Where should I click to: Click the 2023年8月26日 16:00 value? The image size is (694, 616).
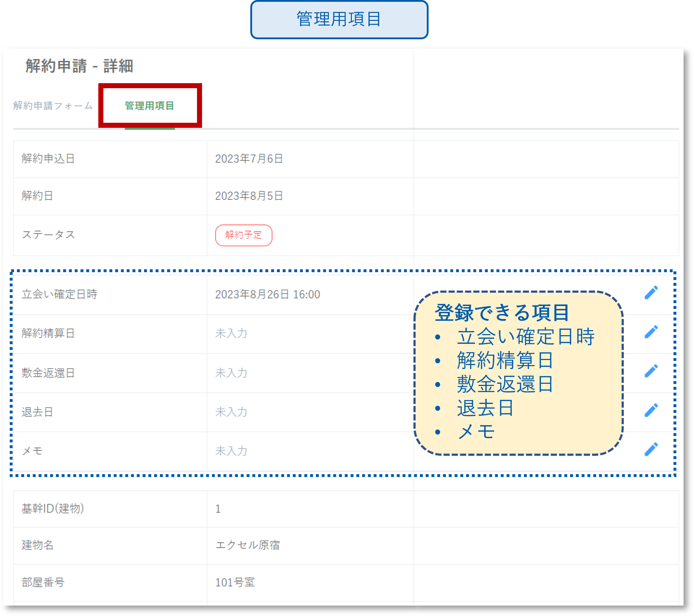tap(267, 294)
